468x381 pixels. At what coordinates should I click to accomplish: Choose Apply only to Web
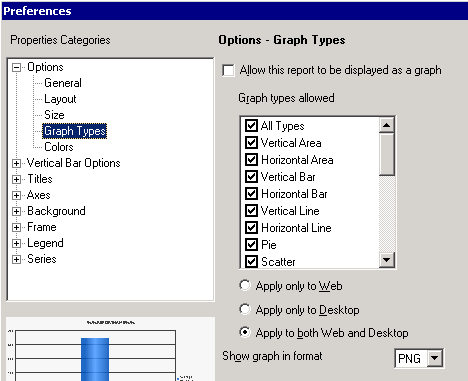(x=245, y=285)
